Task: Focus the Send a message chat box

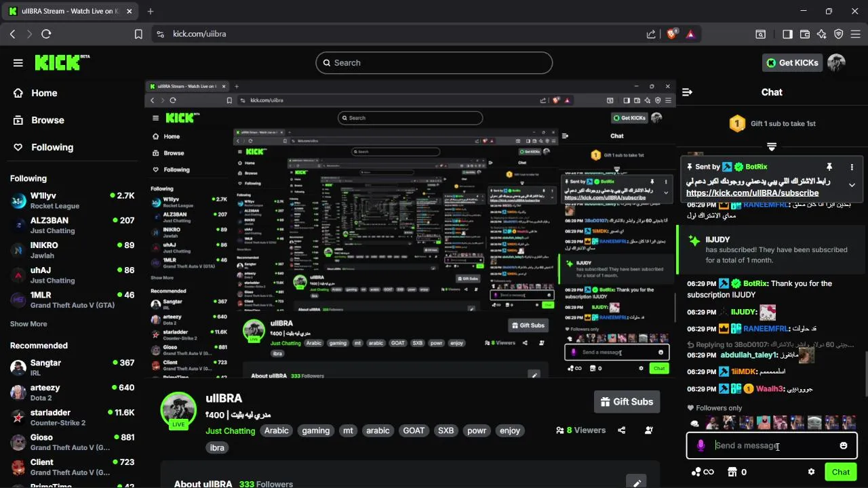Action: 772,445
